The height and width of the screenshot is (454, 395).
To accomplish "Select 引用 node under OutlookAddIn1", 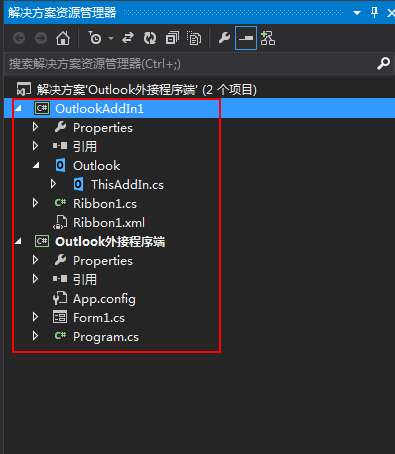I will pos(85,147).
